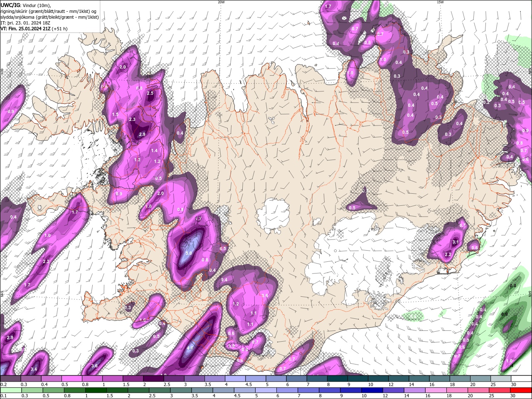This screenshot has height=399, width=532.
Task: Pick the snow legend swatch between 4 and 4.5
Action: point(235,379)
